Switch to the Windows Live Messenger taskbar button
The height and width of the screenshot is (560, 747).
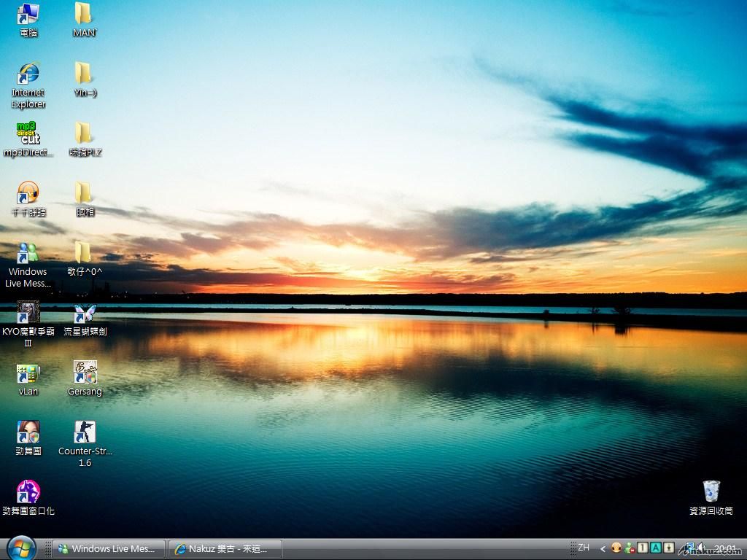107,549
